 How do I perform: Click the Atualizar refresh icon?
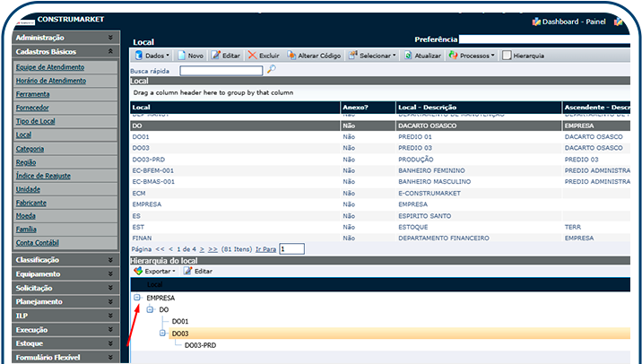coord(409,56)
